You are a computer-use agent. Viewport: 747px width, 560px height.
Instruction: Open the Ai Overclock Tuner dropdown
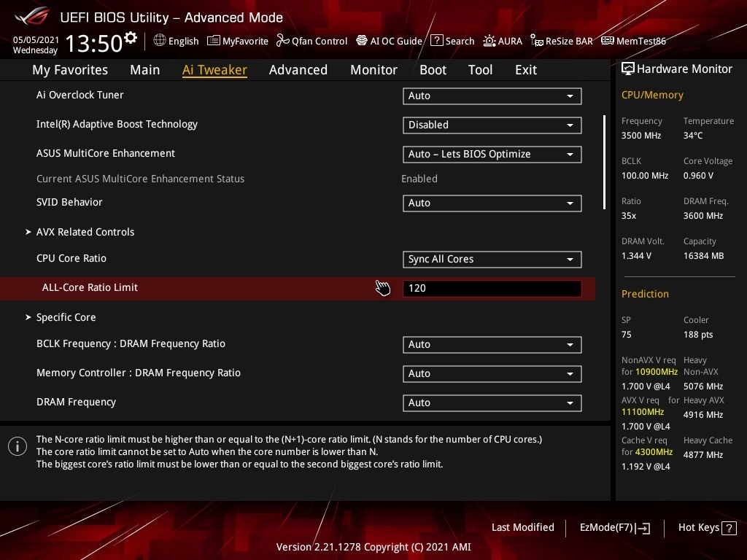pos(492,96)
